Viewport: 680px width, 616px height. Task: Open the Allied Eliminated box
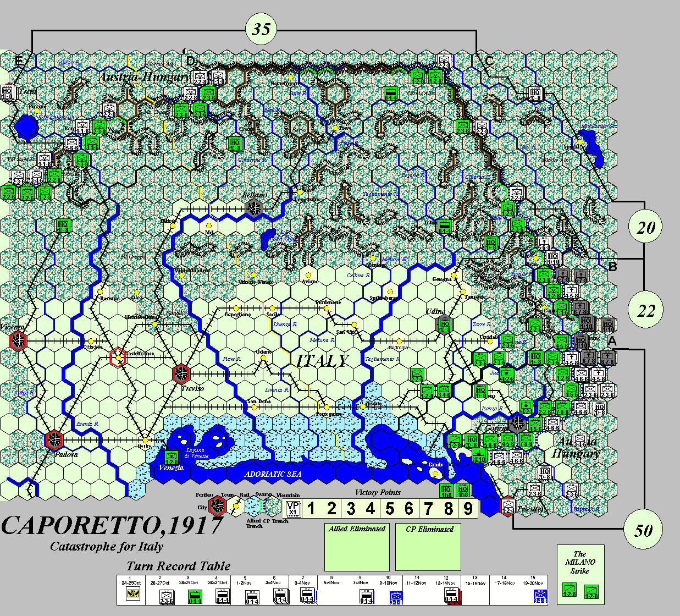click(x=357, y=547)
